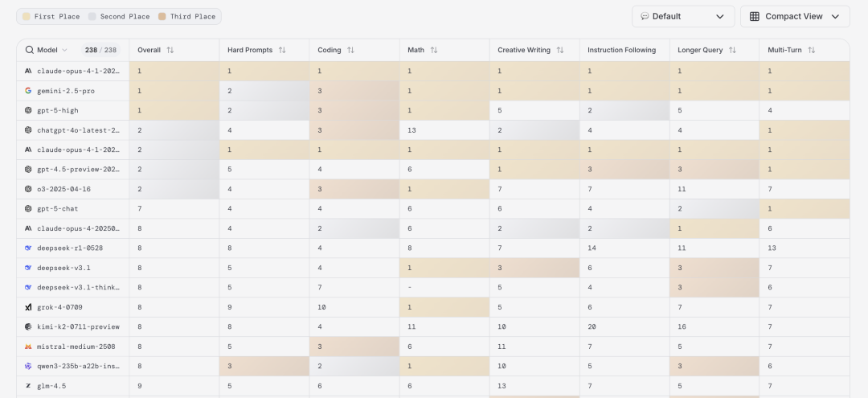Click the search magnifier icon beside Model
868x398 pixels.
(x=30, y=50)
